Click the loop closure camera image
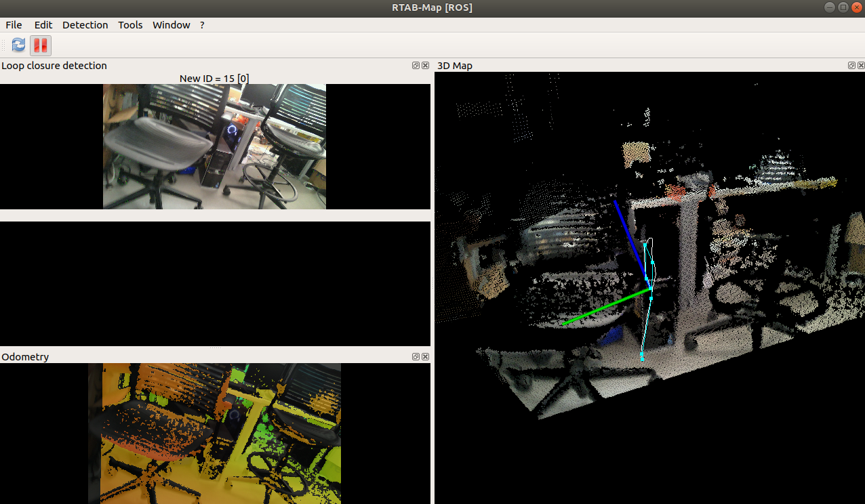865x504 pixels. pyautogui.click(x=214, y=146)
